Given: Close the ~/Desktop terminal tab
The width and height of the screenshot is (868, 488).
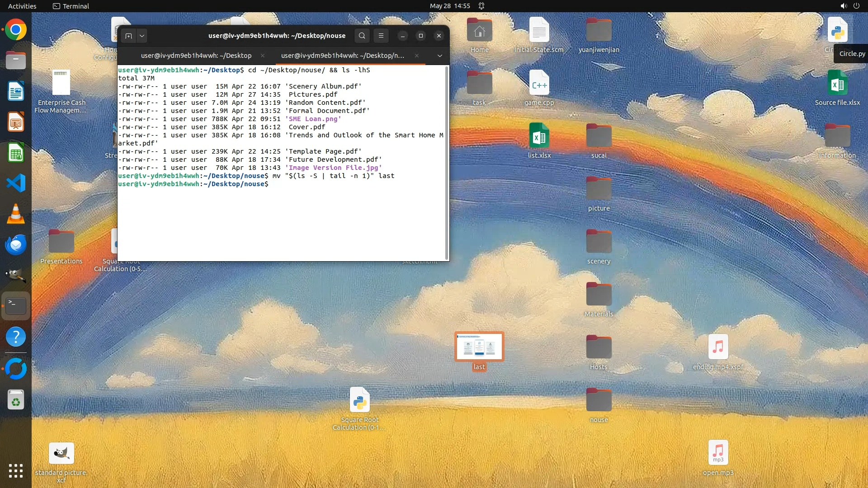Looking at the screenshot, I should coord(263,56).
